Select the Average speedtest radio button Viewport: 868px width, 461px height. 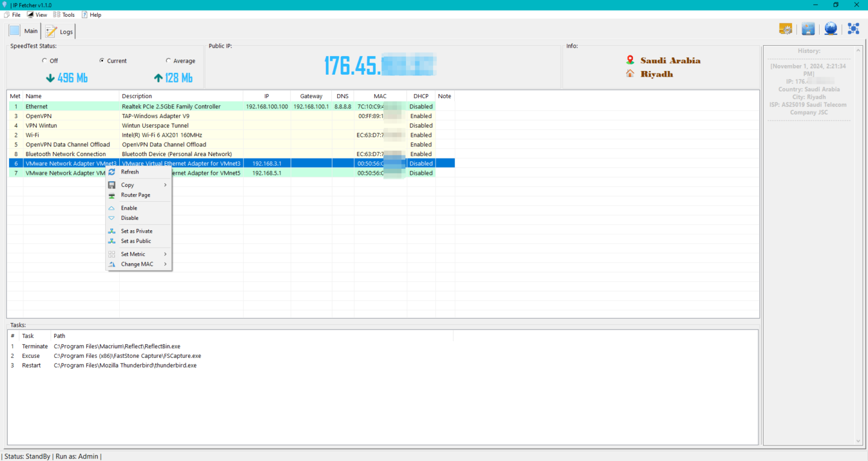(x=168, y=61)
